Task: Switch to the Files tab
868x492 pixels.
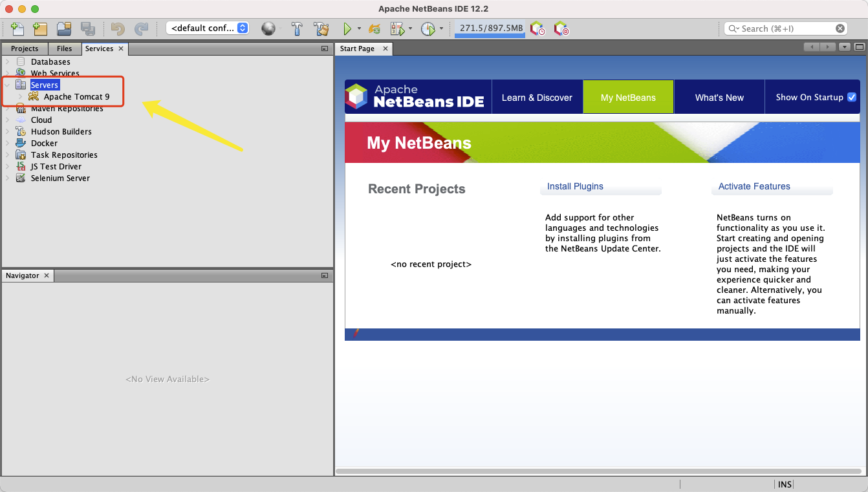Action: click(x=64, y=48)
